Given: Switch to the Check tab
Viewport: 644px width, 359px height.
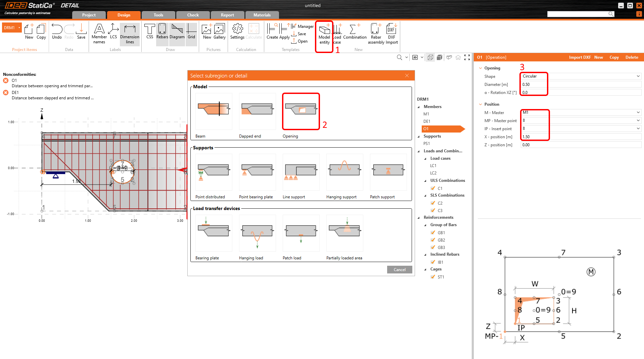Looking at the screenshot, I should [x=193, y=15].
